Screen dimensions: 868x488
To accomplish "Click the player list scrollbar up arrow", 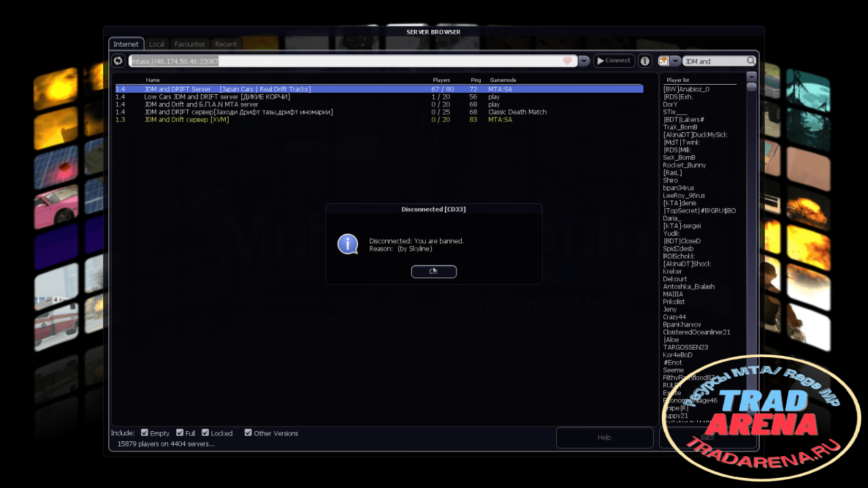I will pyautogui.click(x=751, y=76).
